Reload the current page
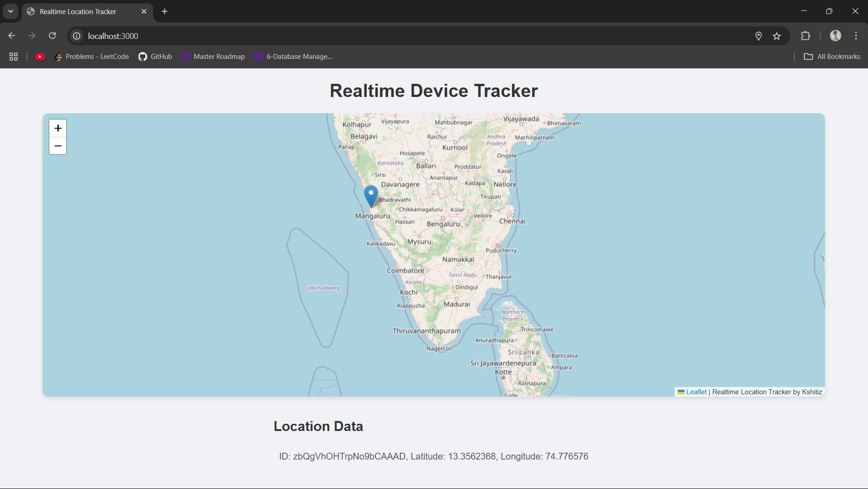The height and width of the screenshot is (489, 868). [53, 36]
